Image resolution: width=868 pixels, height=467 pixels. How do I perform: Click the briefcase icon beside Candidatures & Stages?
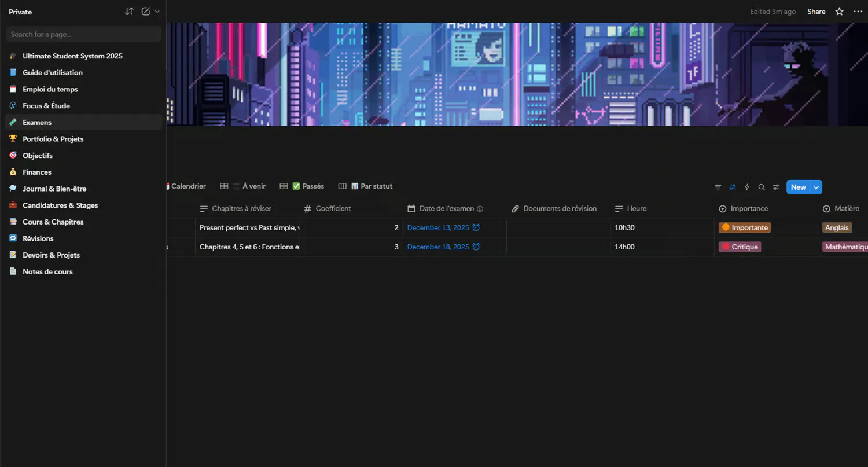pos(13,205)
